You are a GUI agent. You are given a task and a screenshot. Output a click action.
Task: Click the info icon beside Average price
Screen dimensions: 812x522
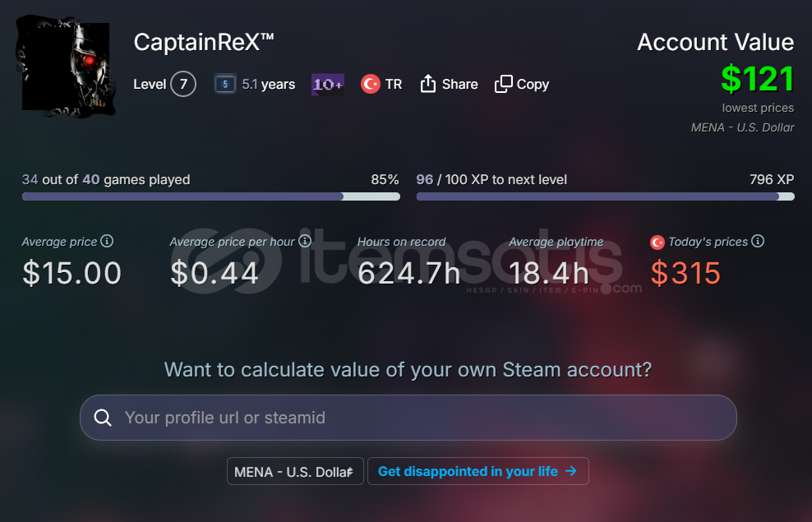point(107,242)
